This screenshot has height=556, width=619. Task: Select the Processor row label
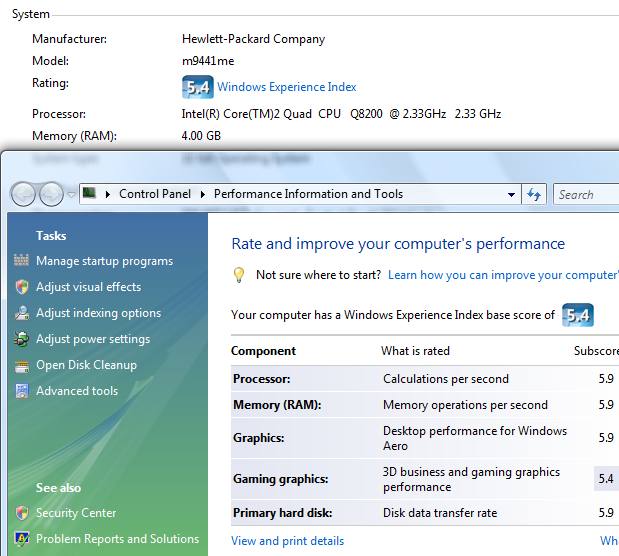point(261,379)
